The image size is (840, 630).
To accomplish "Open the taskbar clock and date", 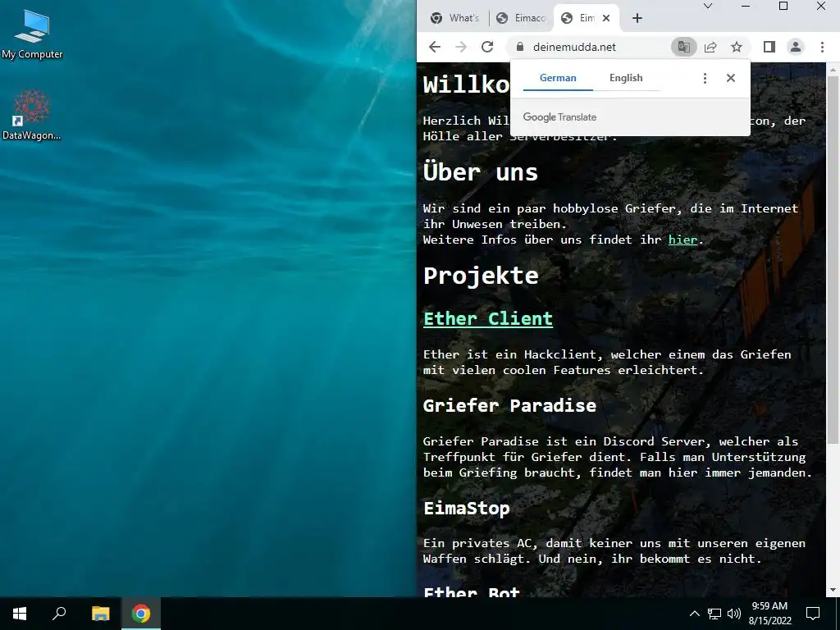I will click(769, 614).
